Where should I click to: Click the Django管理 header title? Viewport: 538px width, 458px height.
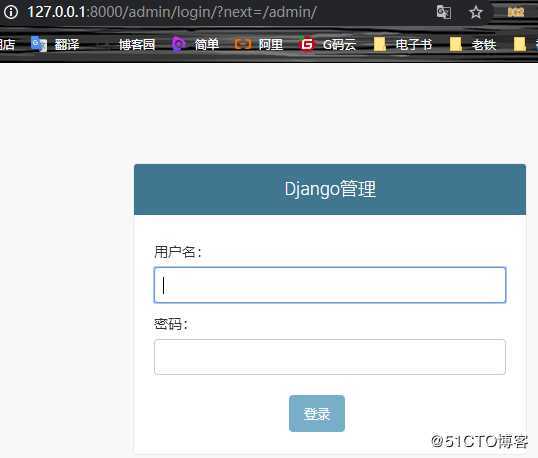330,189
